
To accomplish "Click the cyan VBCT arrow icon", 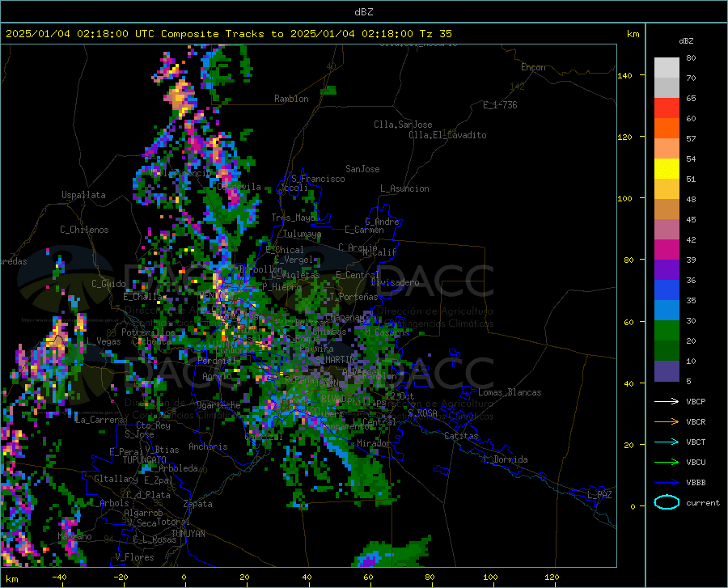I will coord(667,442).
